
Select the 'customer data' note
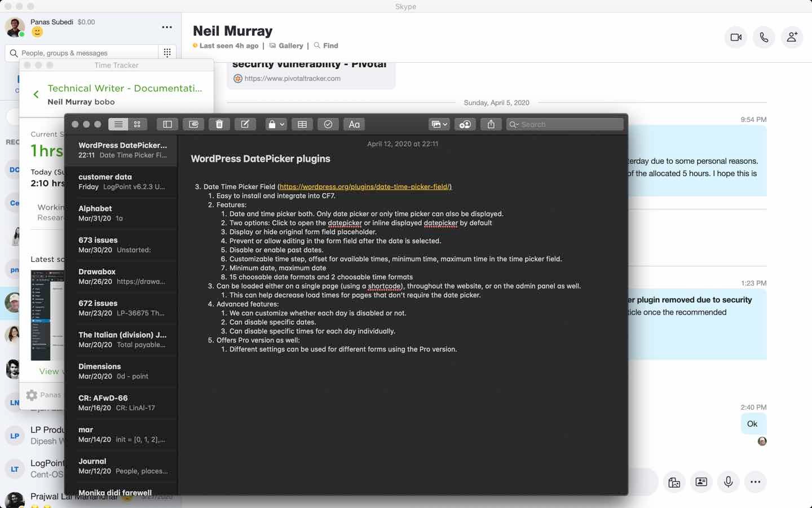point(121,182)
